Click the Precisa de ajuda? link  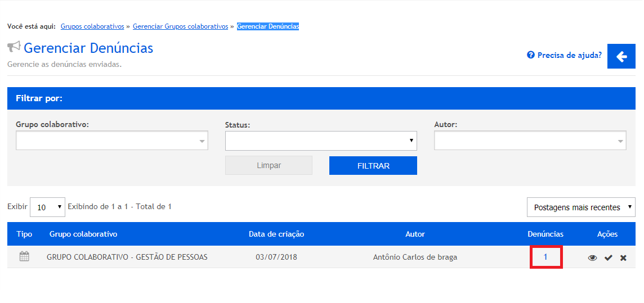pos(569,55)
